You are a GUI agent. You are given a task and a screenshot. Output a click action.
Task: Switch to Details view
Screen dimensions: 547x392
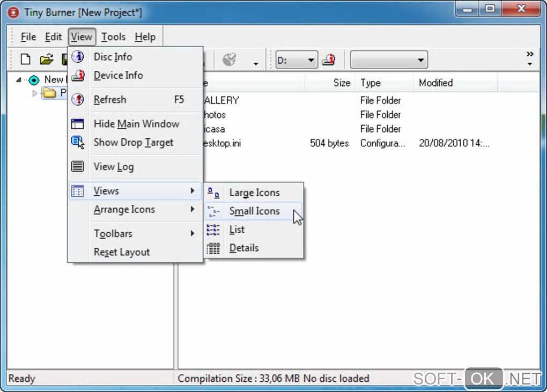coord(254,248)
